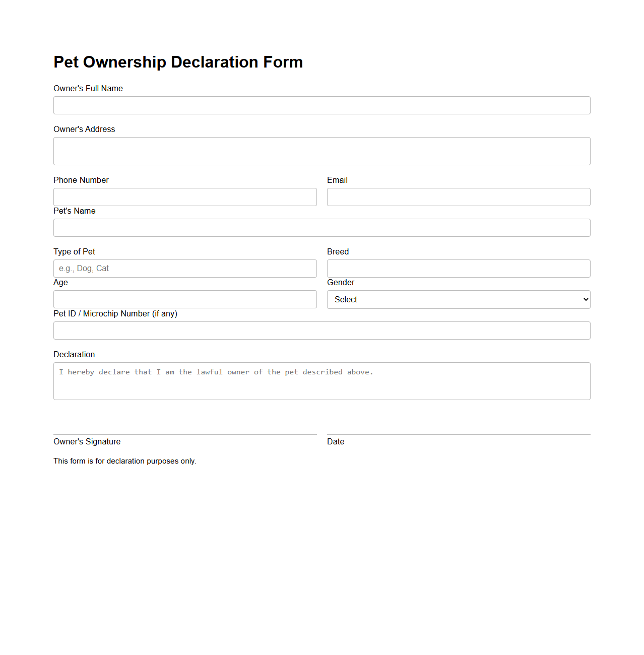Select the Type of Pet field
Viewport: 644px width, 655px height.
tap(185, 268)
